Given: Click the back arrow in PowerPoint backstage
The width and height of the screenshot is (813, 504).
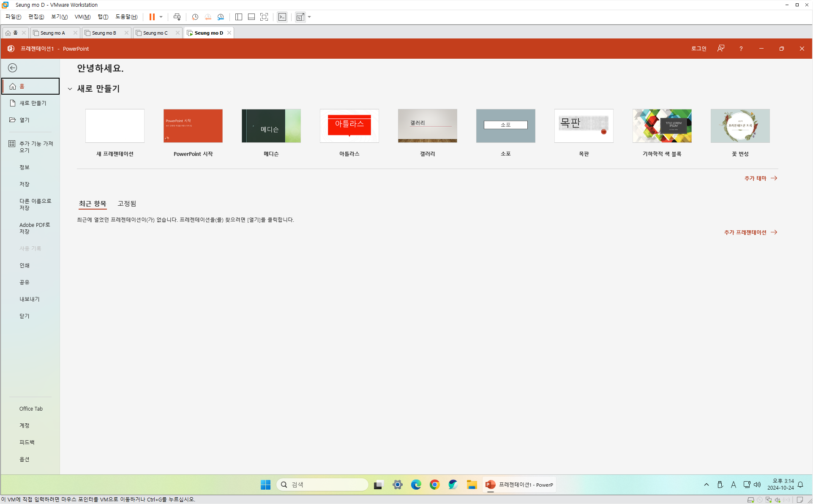Looking at the screenshot, I should pos(13,68).
